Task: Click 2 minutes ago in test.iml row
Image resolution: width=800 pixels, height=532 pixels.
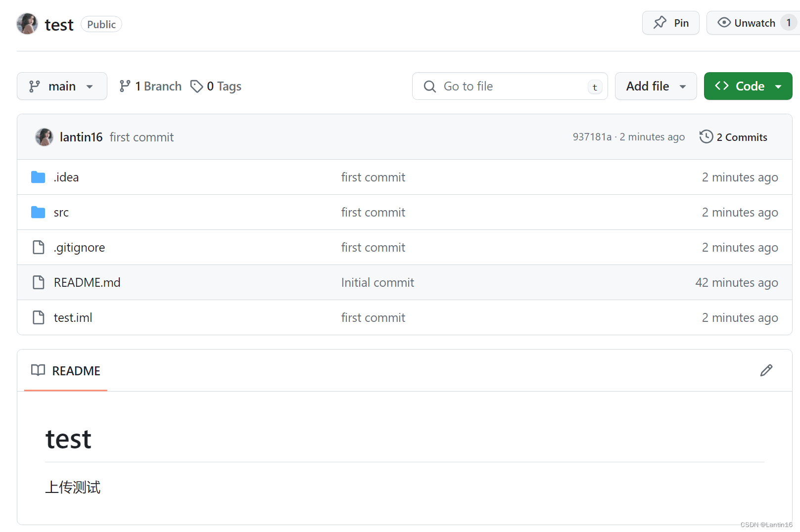Action: (x=740, y=317)
